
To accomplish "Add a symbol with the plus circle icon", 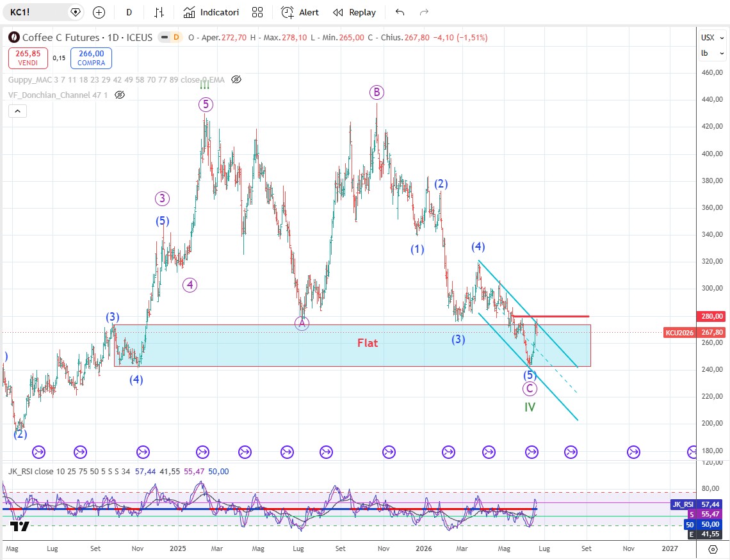I will [99, 13].
